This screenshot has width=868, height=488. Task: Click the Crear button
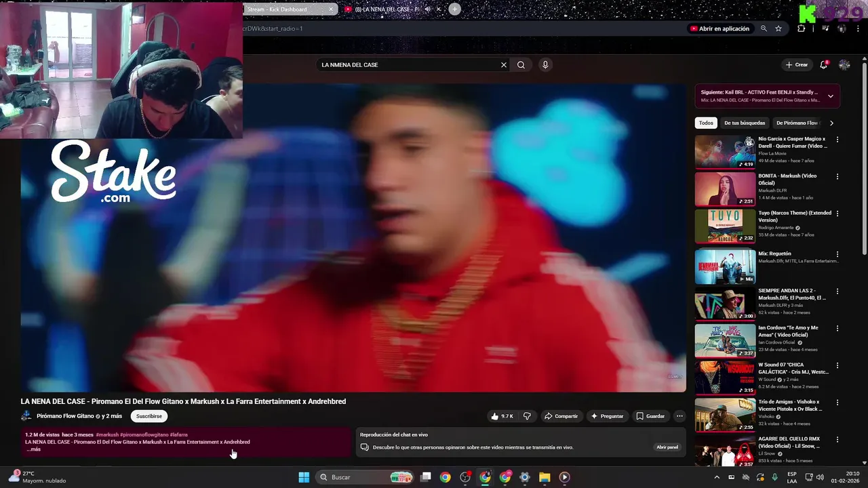pos(797,64)
